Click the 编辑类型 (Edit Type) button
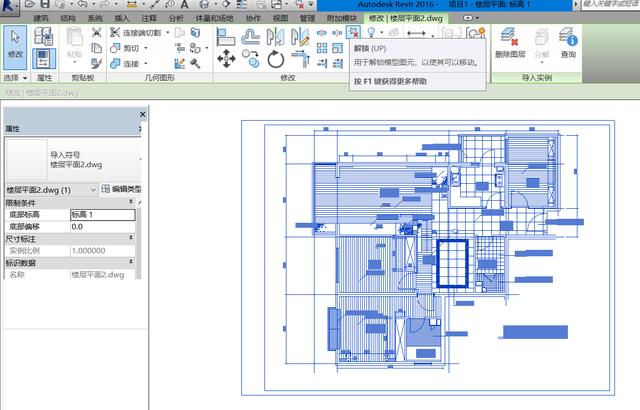This screenshot has height=410, width=640. pyautogui.click(x=122, y=189)
